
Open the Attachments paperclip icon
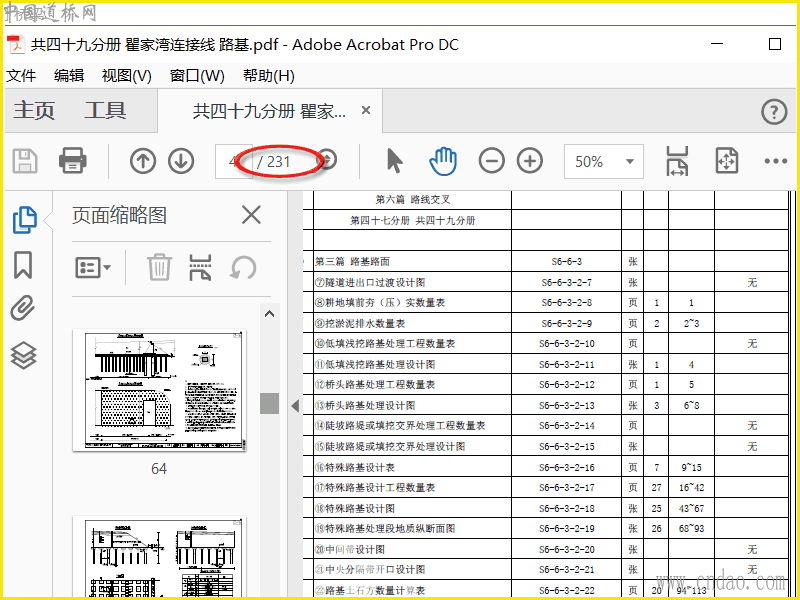(23, 308)
